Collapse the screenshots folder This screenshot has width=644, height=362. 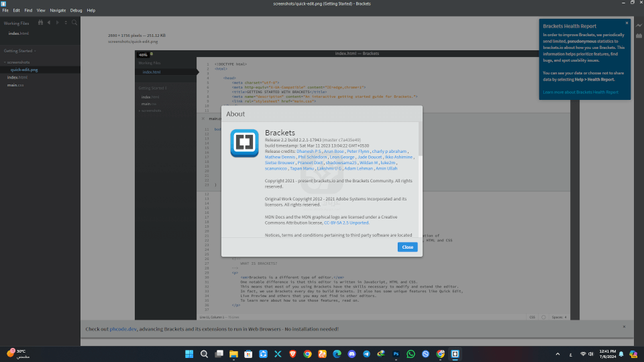pyautogui.click(x=5, y=62)
